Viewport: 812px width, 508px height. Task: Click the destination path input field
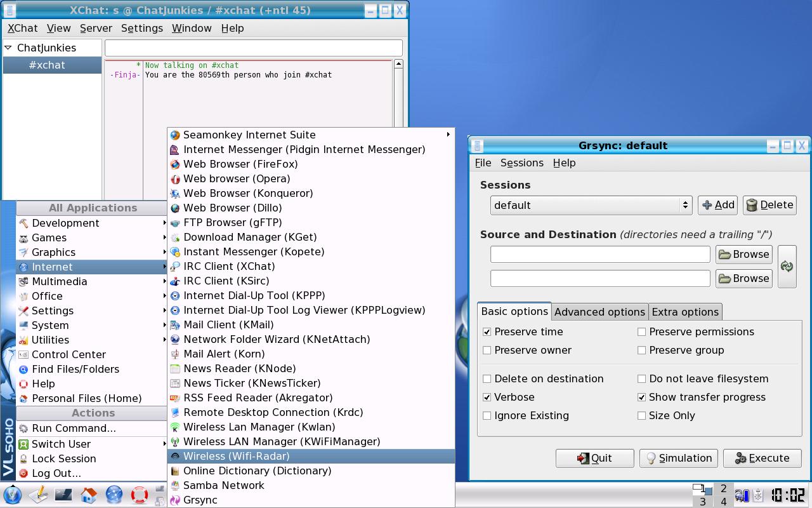click(600, 278)
